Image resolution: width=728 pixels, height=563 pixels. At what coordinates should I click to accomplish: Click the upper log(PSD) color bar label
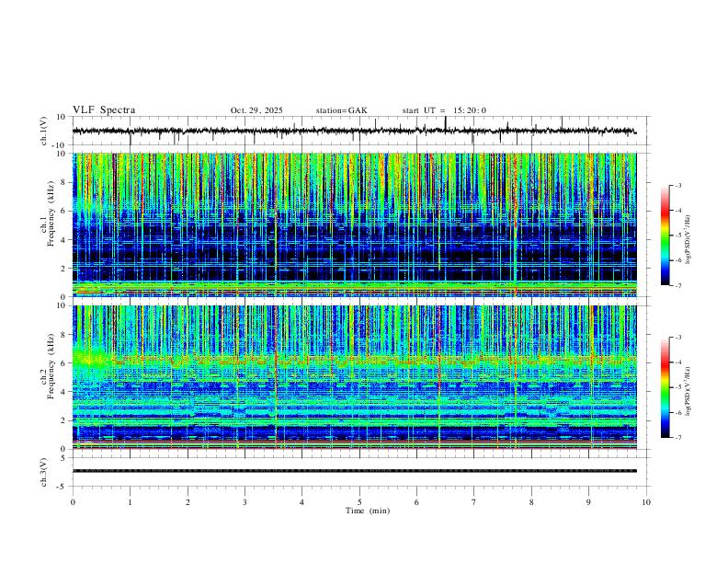[x=688, y=239]
